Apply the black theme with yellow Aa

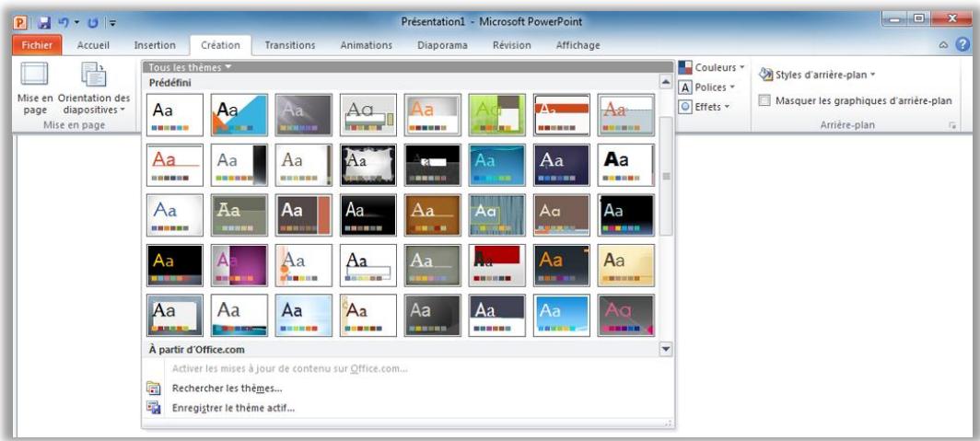(x=175, y=265)
